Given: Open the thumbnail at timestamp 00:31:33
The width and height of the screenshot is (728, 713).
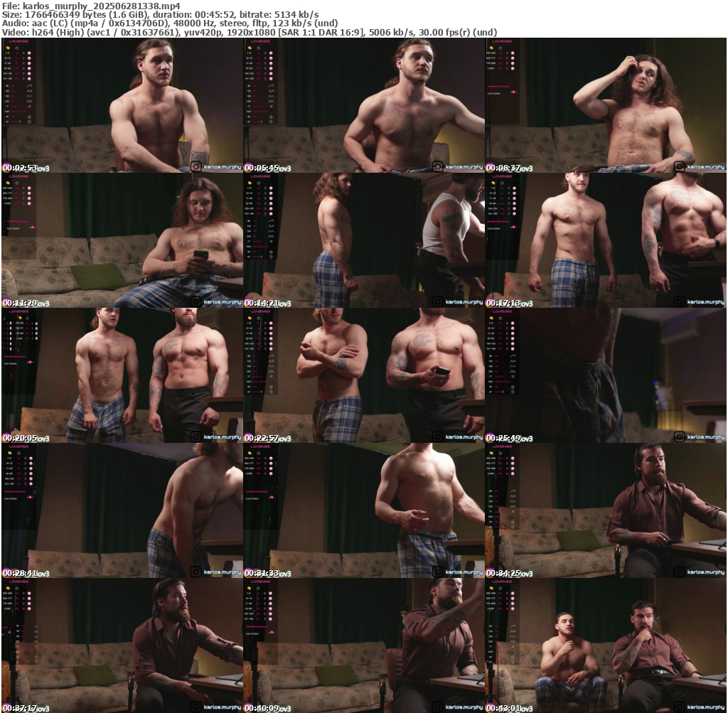Looking at the screenshot, I should click(364, 510).
